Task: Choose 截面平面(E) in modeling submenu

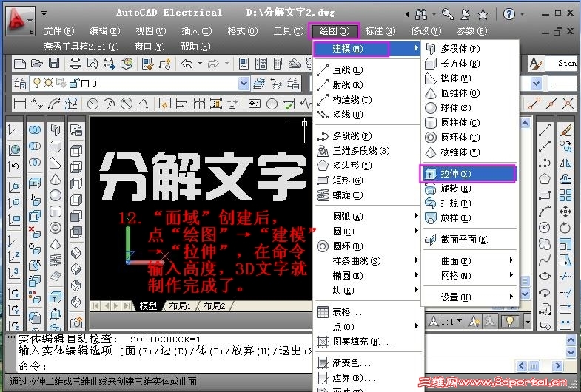Action: [470, 240]
